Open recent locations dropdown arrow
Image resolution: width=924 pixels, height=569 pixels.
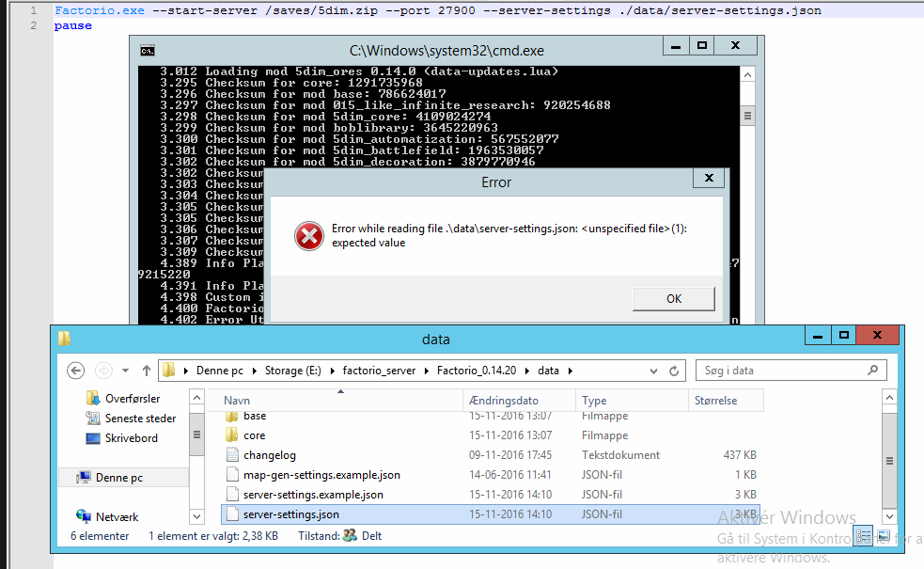[126, 371]
